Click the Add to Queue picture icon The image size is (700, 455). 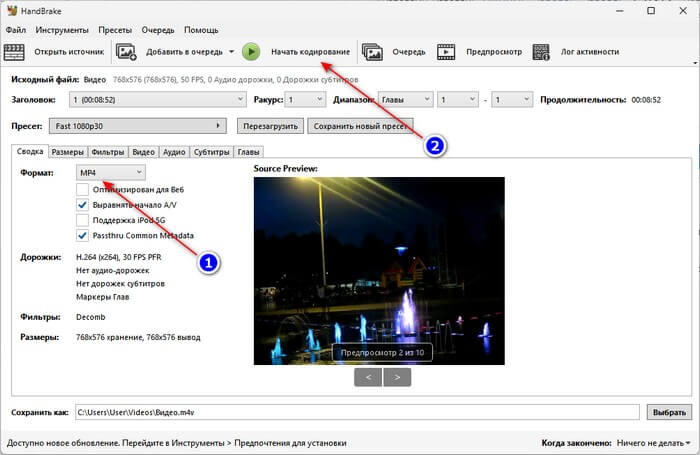point(126,52)
